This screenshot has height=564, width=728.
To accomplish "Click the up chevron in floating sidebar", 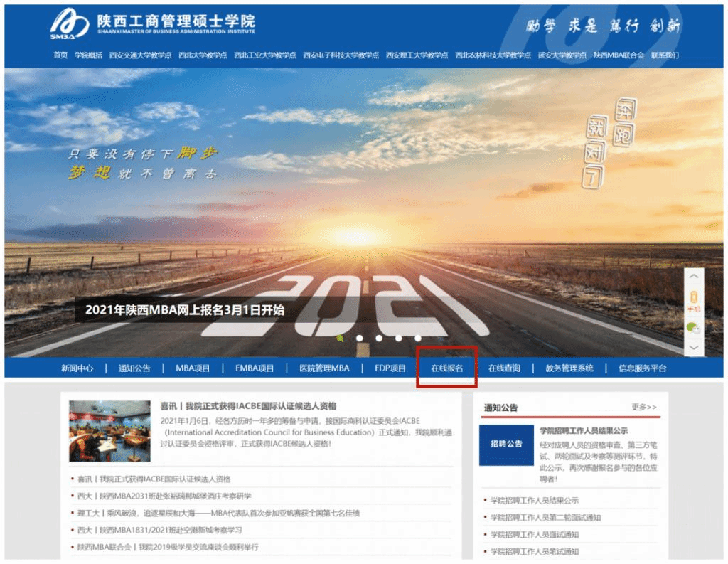I will [694, 277].
